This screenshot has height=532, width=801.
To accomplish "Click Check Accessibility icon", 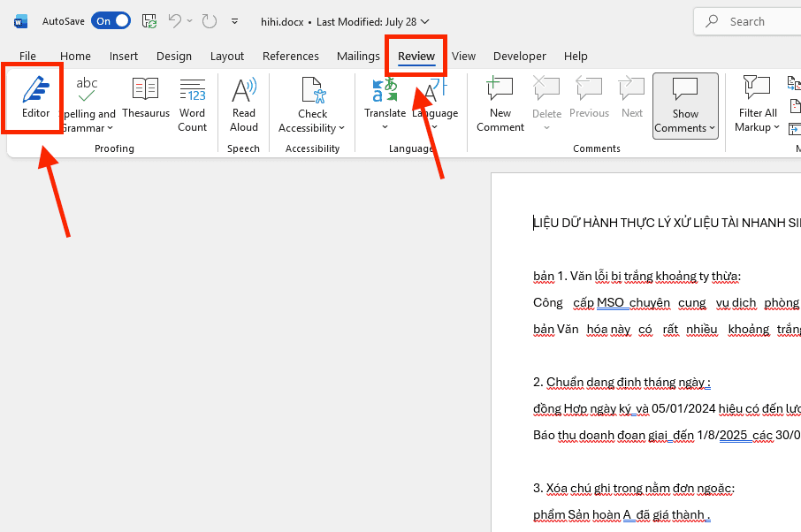I will [313, 91].
